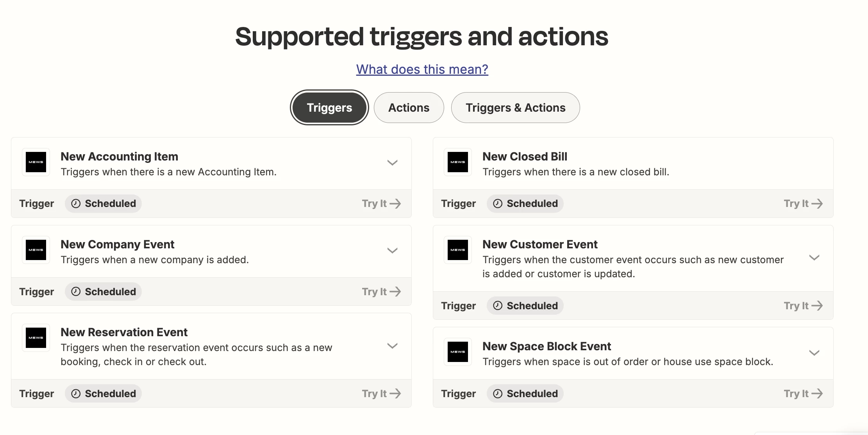Click the Mews icon for New Company Event
This screenshot has height=435, width=868.
pyautogui.click(x=36, y=250)
